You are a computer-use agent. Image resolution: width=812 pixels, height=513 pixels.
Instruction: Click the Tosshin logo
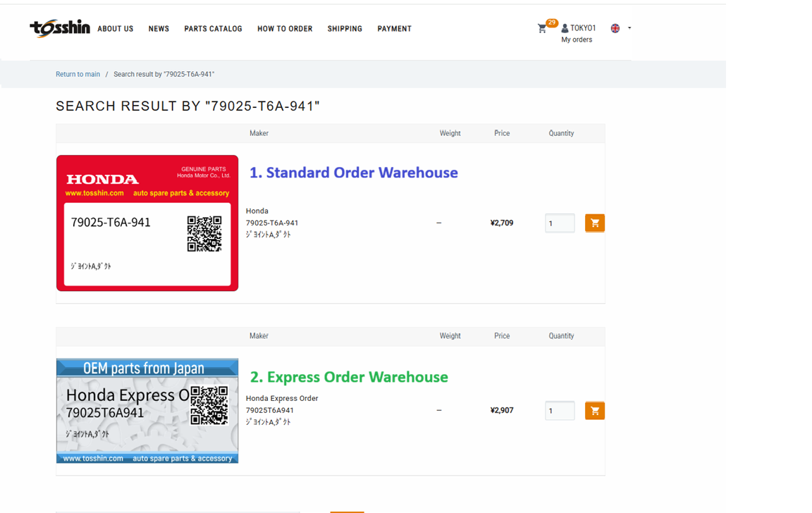[60, 28]
